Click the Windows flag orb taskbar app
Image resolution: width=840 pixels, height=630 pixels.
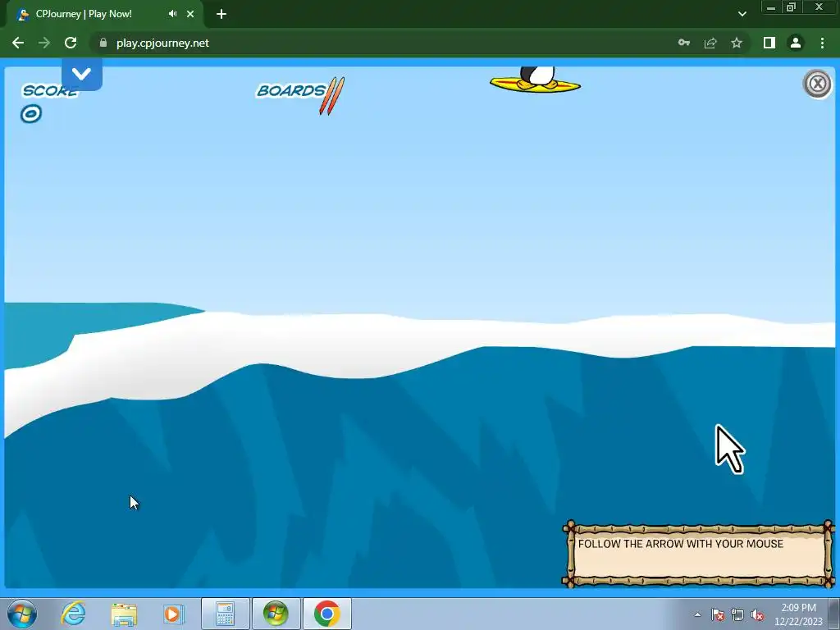pyautogui.click(x=276, y=614)
